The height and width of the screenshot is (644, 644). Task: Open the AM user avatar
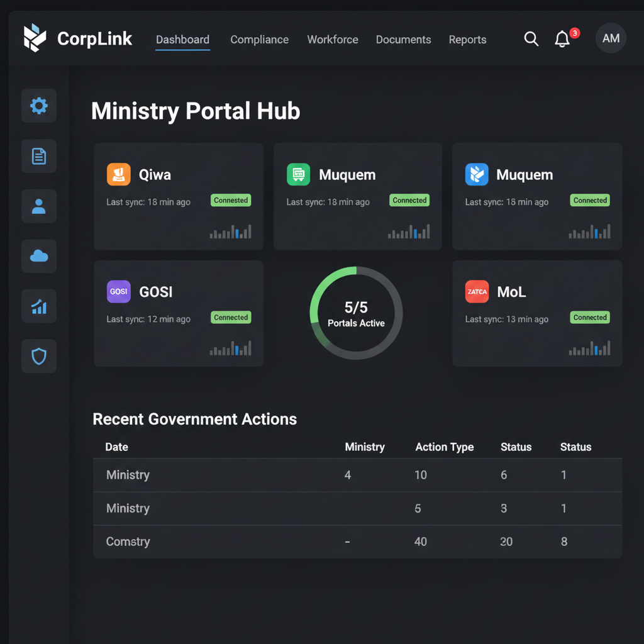[x=611, y=38]
